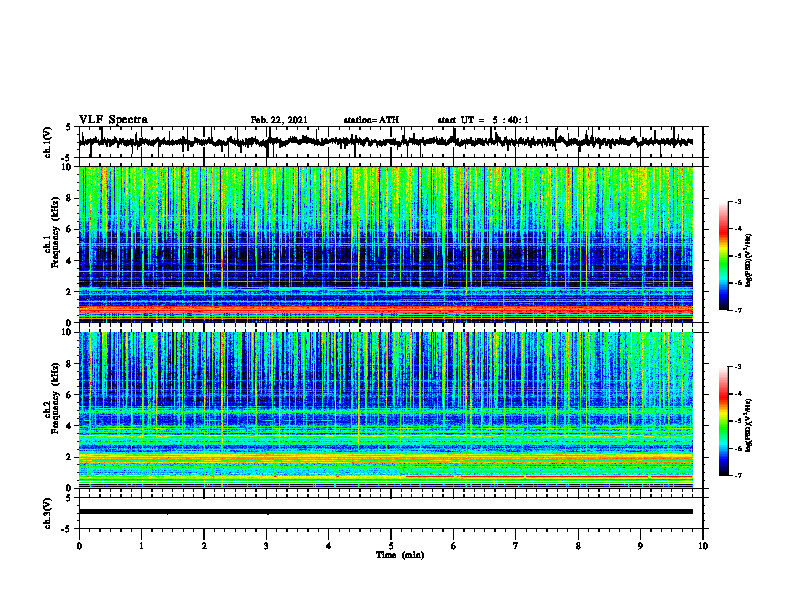Click the ch.2 color scale unit label

(x=750, y=425)
